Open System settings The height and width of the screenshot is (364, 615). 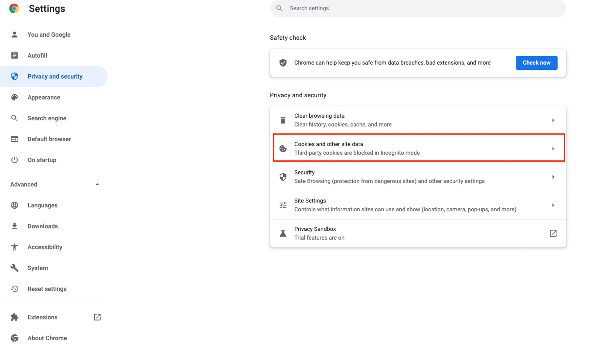click(54, 268)
